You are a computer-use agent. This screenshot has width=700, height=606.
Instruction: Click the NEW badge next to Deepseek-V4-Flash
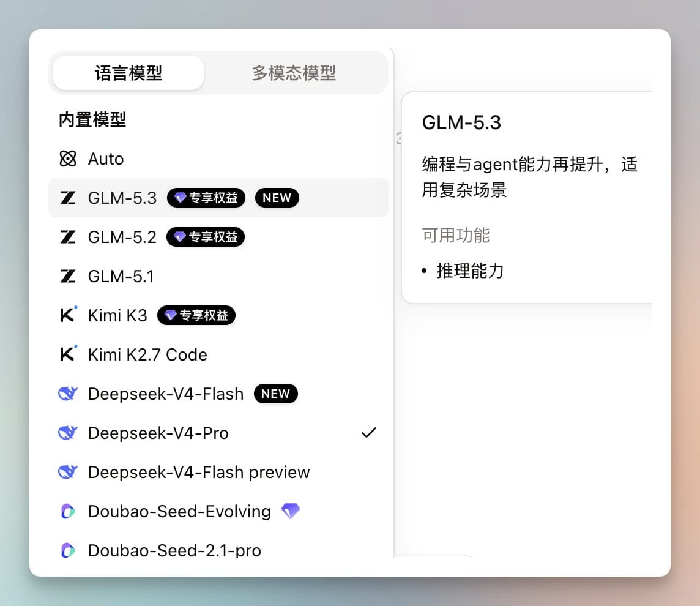pyautogui.click(x=275, y=394)
